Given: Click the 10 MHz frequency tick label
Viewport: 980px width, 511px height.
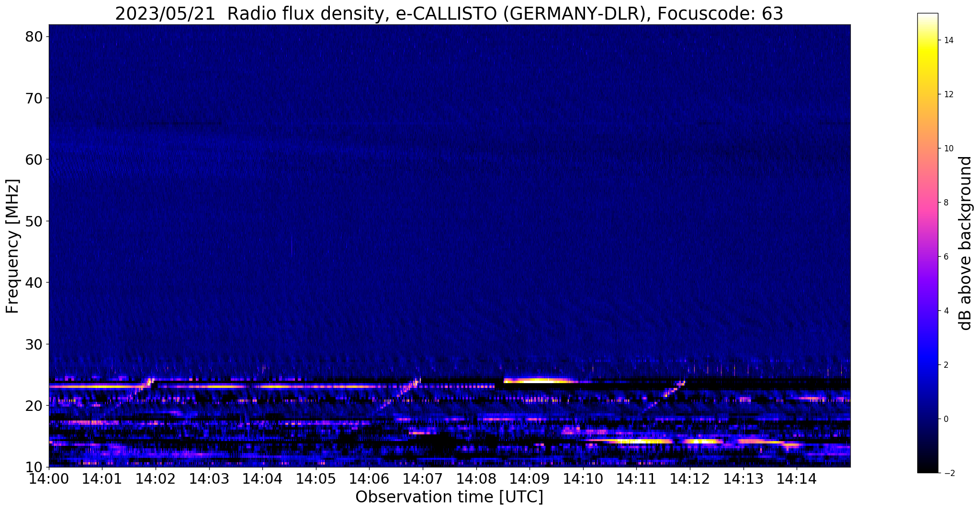Looking at the screenshot, I should (34, 467).
